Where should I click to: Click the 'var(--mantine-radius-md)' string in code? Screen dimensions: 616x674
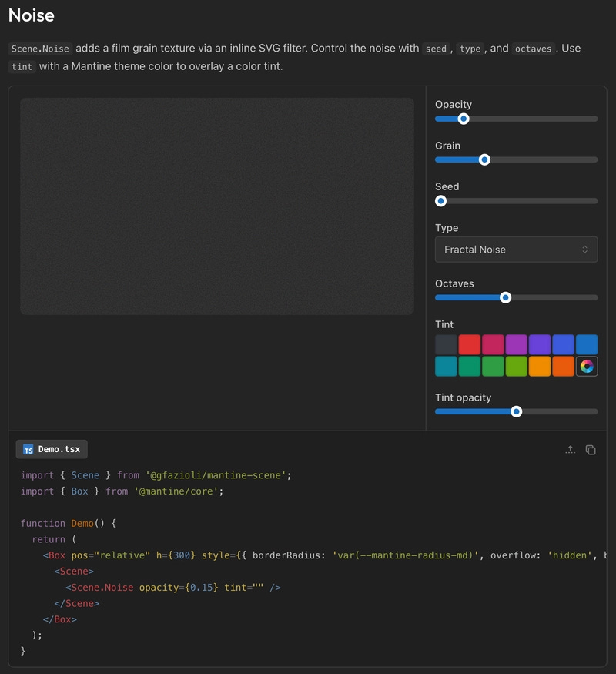tap(406, 555)
